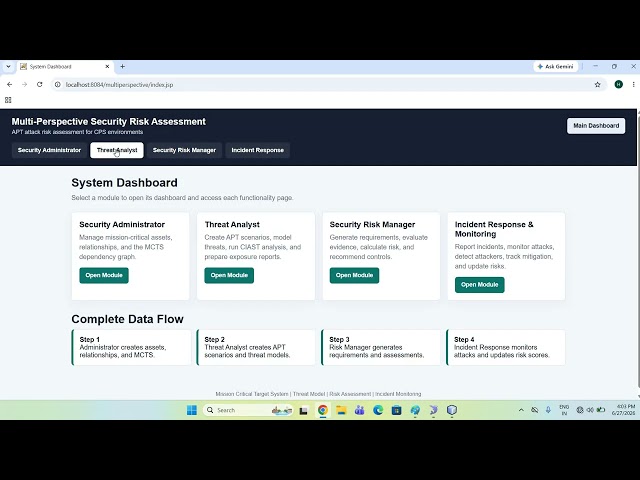Reload the current page
Viewport: 640px width, 480px height.
[x=40, y=84]
